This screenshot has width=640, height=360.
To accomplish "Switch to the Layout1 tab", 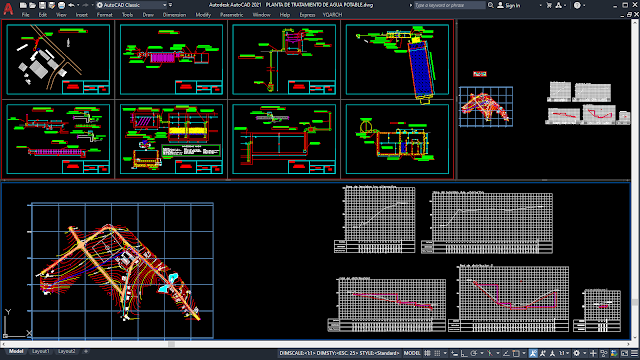I will click(40, 351).
